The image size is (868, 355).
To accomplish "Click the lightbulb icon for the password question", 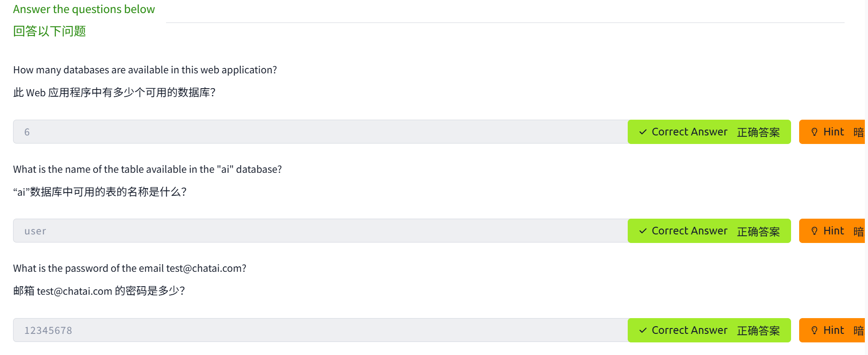I will [x=814, y=330].
